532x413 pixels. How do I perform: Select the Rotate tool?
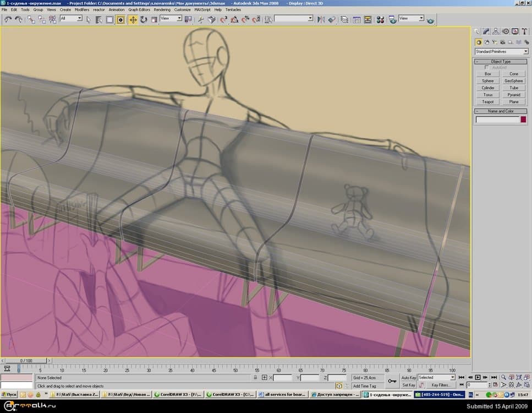[144, 19]
